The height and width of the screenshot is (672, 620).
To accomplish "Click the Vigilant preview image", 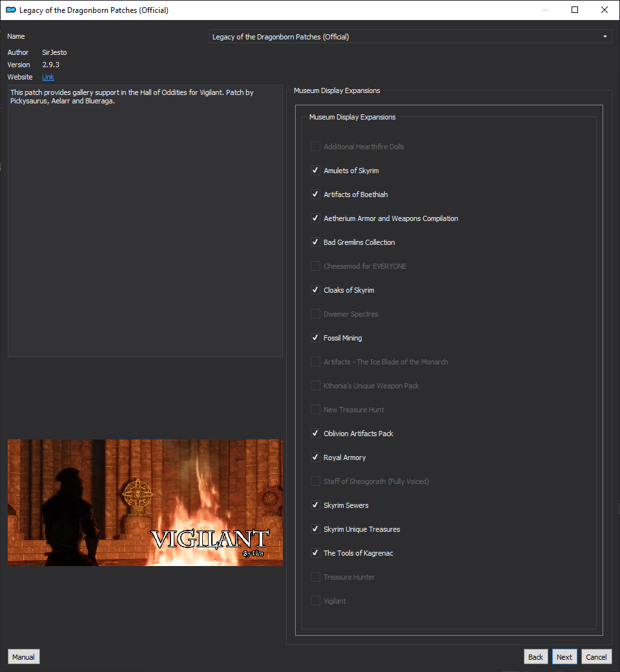I will click(145, 503).
